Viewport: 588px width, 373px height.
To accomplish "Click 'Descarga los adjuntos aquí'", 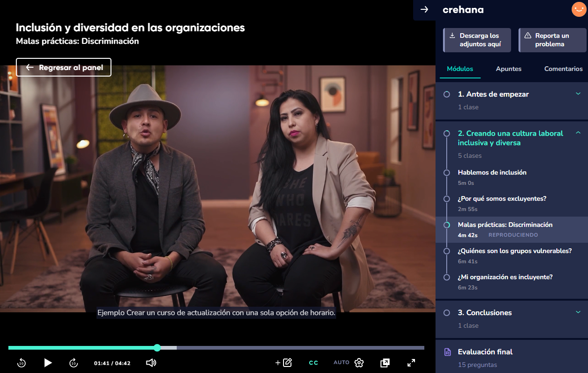I will coord(477,40).
